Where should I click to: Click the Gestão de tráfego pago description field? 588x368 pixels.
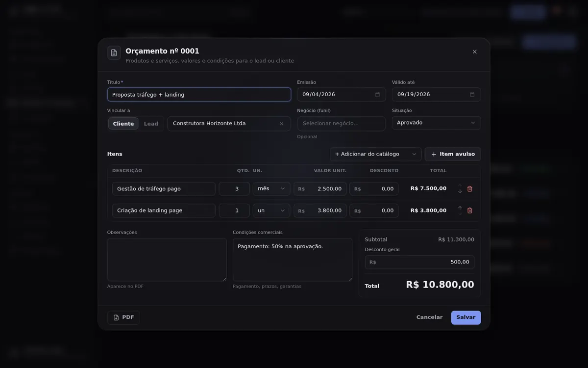tap(164, 189)
